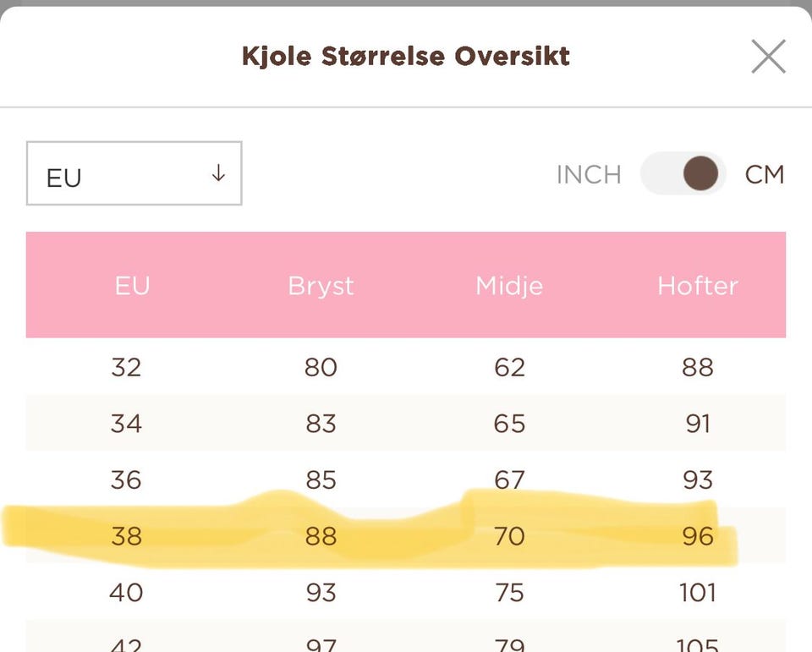812x652 pixels.
Task: Select the size 40 row
Action: pyautogui.click(x=126, y=592)
